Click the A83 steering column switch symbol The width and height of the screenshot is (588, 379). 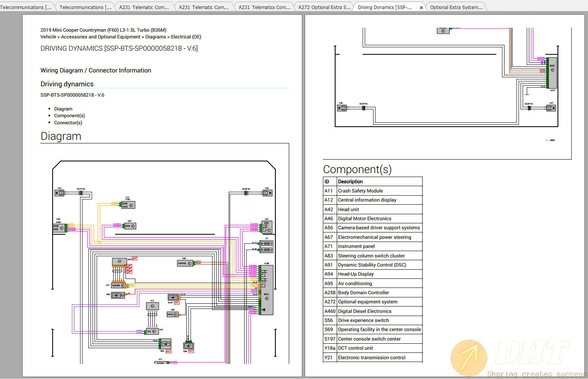click(x=118, y=295)
